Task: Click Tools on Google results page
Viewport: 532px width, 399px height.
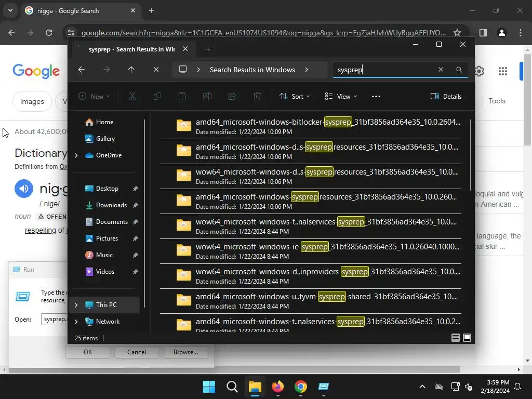Action: click(497, 101)
